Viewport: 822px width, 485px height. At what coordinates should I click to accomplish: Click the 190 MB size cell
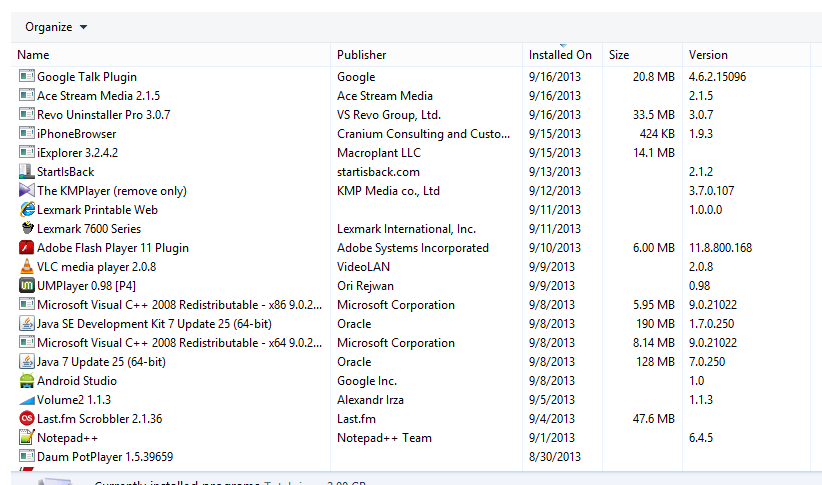655,324
